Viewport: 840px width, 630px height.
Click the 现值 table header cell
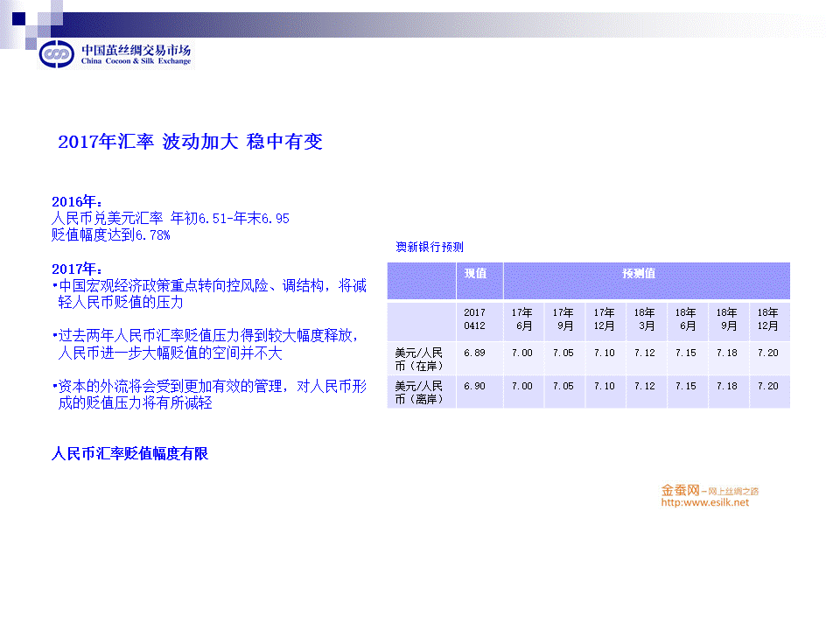point(475,273)
